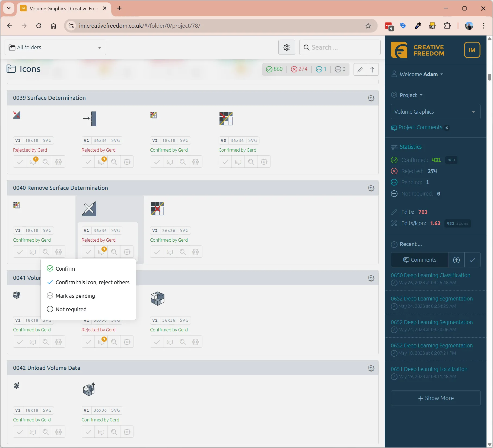This screenshot has width=493, height=448.
Task: Click the upload arrow in the Icons header
Action: click(x=372, y=69)
